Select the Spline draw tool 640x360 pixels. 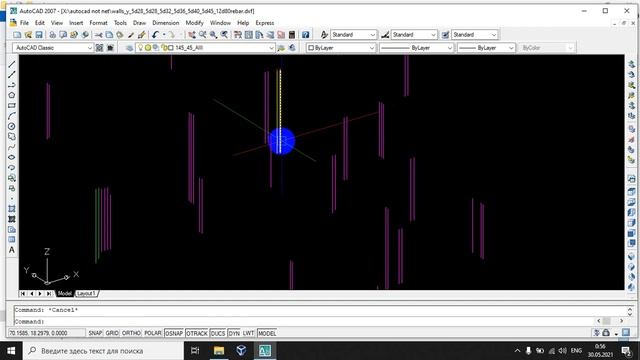[12, 147]
